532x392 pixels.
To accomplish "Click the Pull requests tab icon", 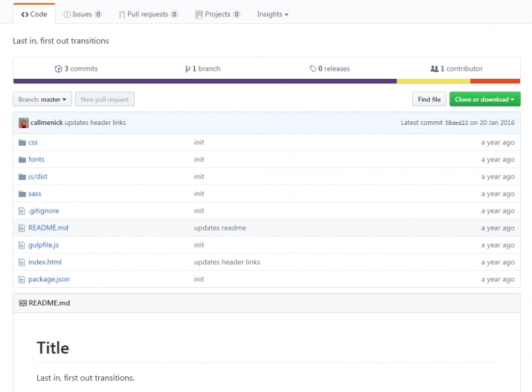I will pos(122,15).
